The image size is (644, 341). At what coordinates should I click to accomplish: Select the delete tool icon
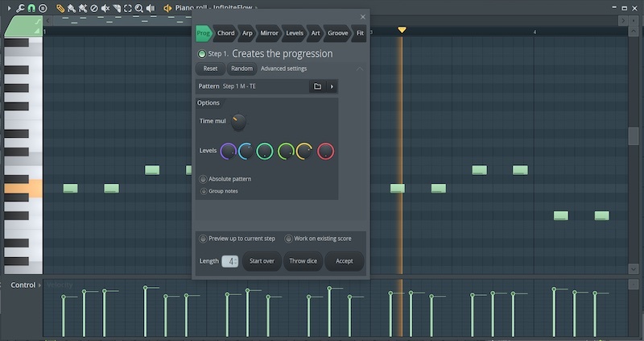tap(94, 7)
